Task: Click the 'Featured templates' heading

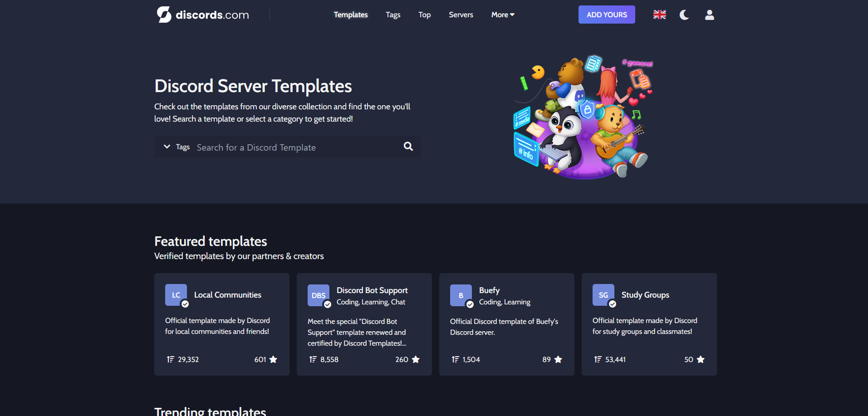Action: 211,241
